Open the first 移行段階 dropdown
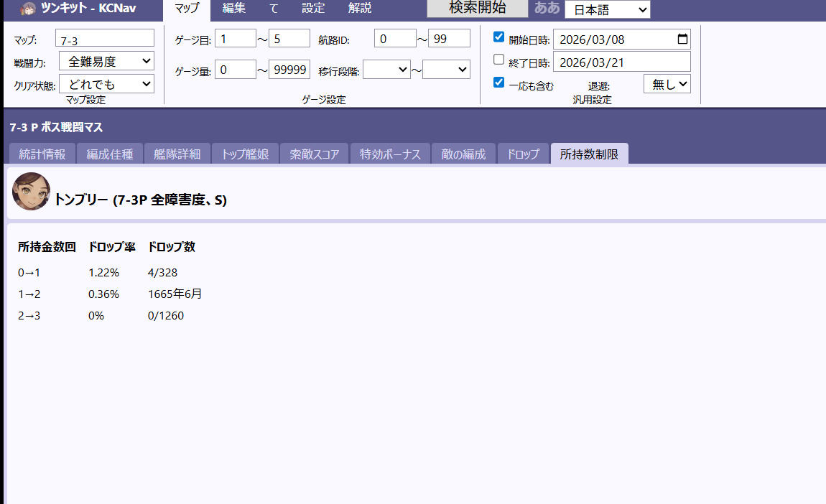 tap(386, 70)
